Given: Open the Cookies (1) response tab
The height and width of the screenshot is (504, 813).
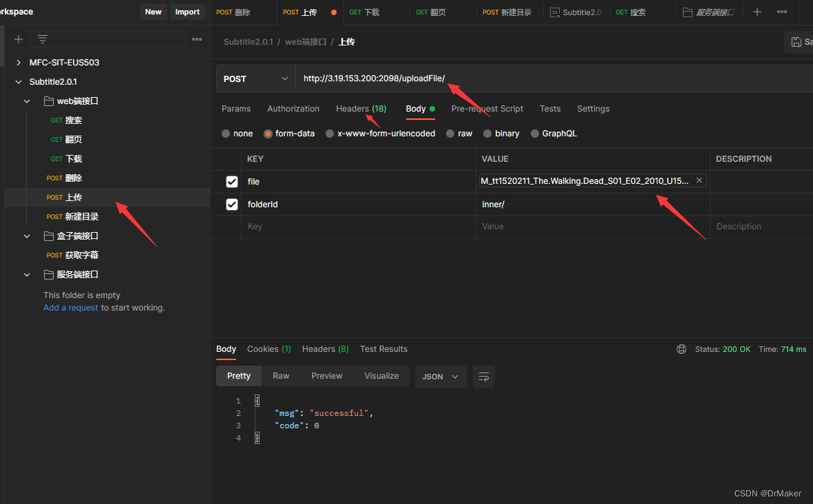Looking at the screenshot, I should pyautogui.click(x=268, y=349).
